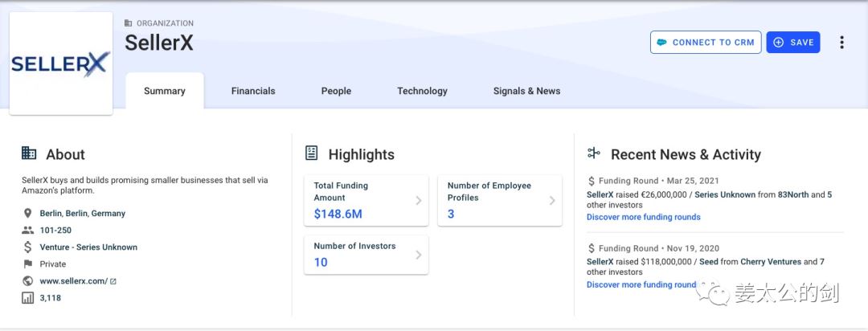Image resolution: width=868 pixels, height=331 pixels.
Task: Open the Technology tab
Action: click(x=422, y=92)
